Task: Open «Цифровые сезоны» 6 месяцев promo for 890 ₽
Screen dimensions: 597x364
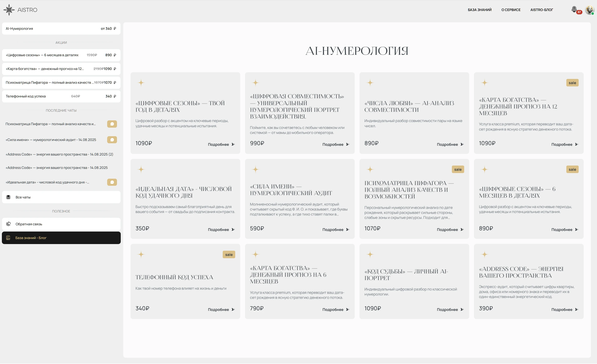Action: pos(61,55)
